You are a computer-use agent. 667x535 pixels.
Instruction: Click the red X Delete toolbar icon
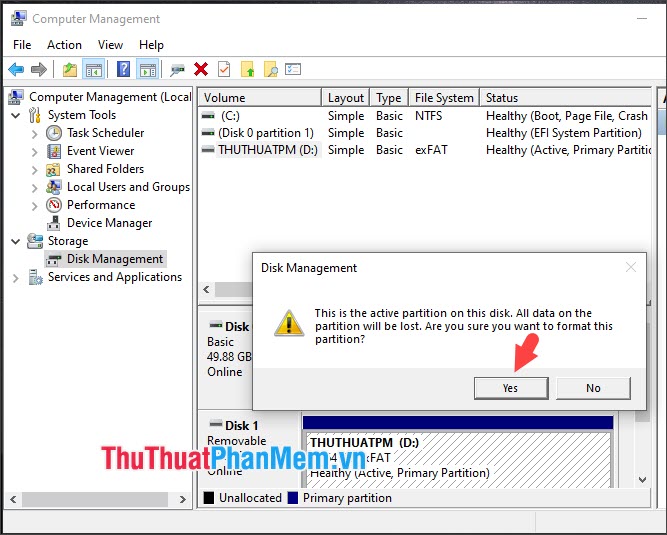pos(201,69)
